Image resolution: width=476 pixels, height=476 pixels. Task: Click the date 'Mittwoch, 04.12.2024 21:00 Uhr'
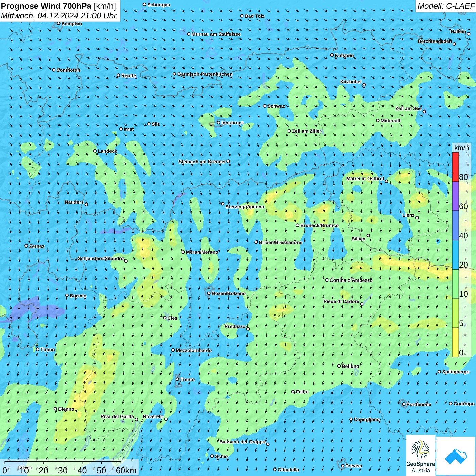59,16
